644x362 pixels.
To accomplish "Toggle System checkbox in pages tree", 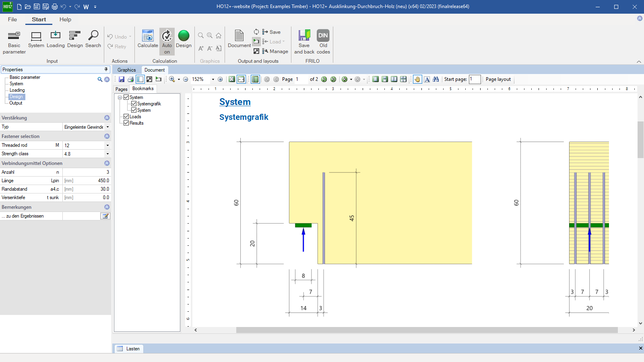I will click(126, 97).
